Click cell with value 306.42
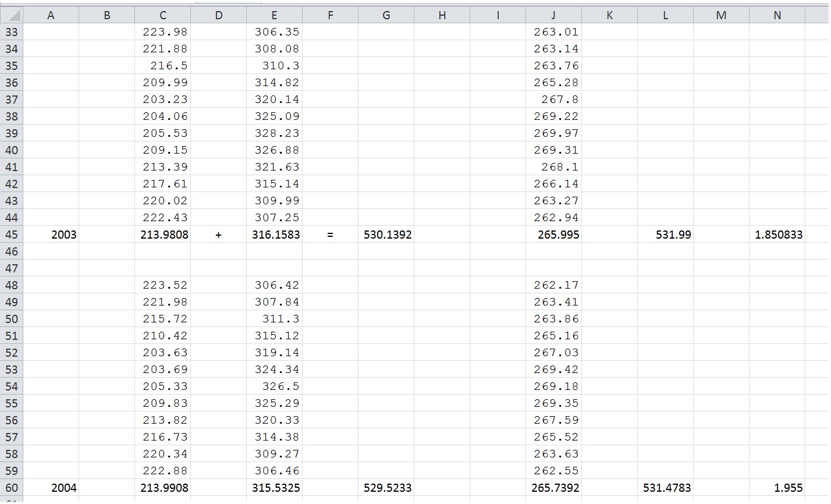Viewport: 831px width, 504px height. 274,285
